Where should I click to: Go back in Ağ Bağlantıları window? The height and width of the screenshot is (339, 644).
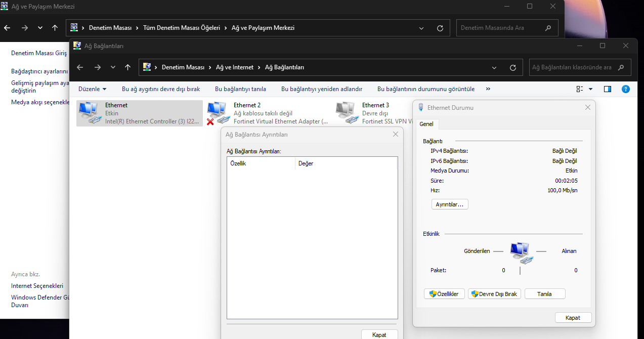click(x=79, y=67)
